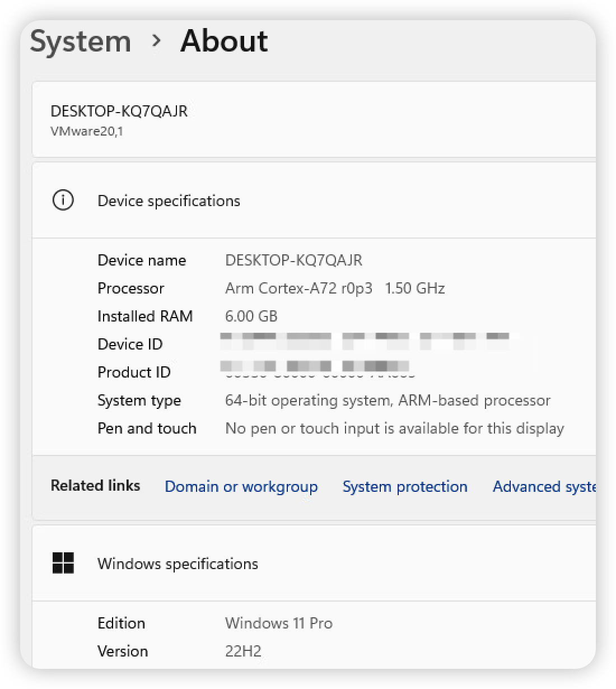Click the Pen and touch label
The image size is (616, 689).
[x=147, y=428]
